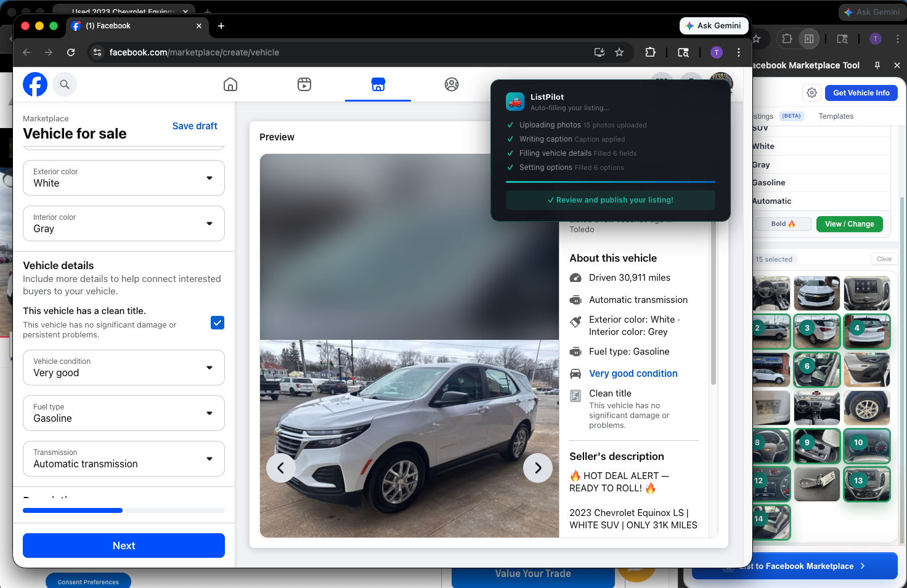Uncheck the clean title checkbox
Viewport: 907px width, 588px height.
pos(218,323)
